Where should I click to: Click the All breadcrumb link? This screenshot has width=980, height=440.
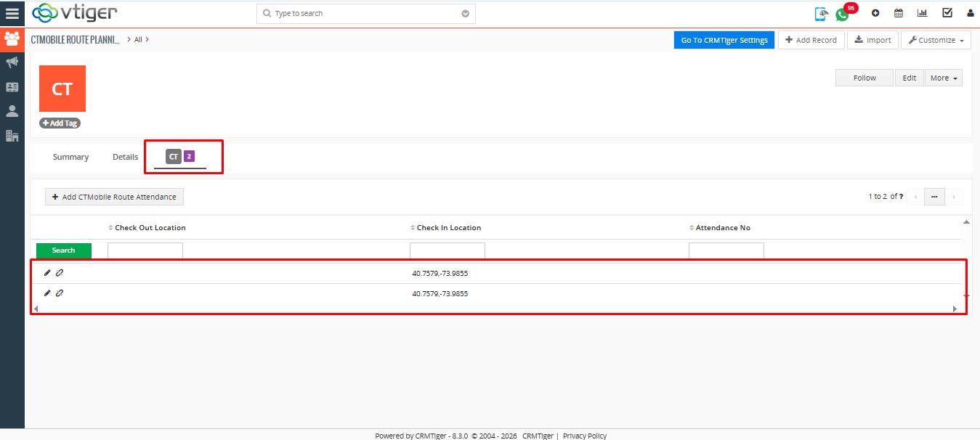(x=138, y=40)
